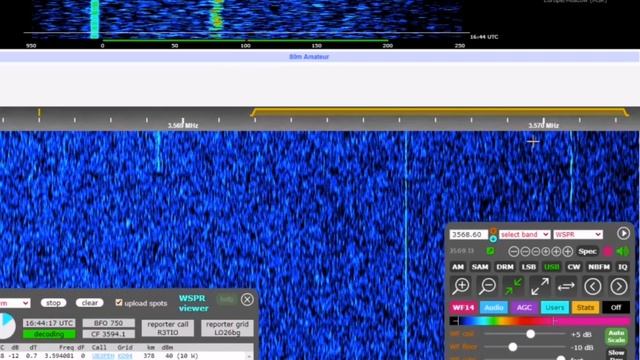Open the WSPR extension dropdown
The image size is (640, 360).
pyautogui.click(x=578, y=235)
